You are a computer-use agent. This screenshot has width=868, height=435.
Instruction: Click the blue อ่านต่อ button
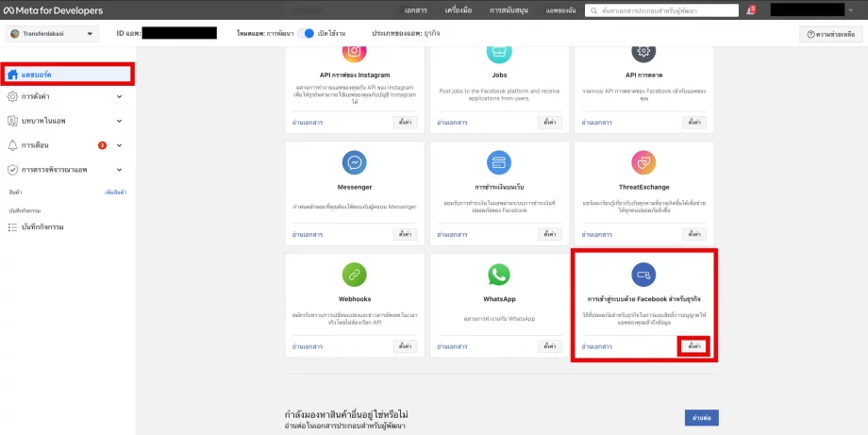(701, 418)
